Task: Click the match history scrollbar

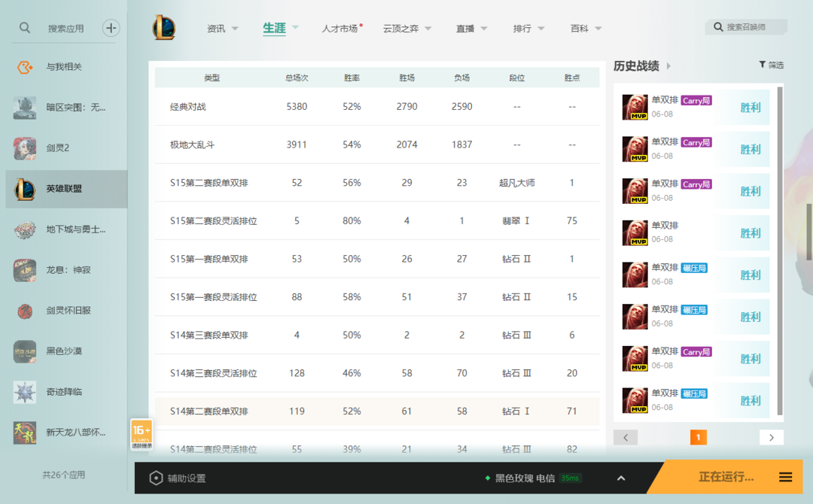Action: [x=780, y=251]
